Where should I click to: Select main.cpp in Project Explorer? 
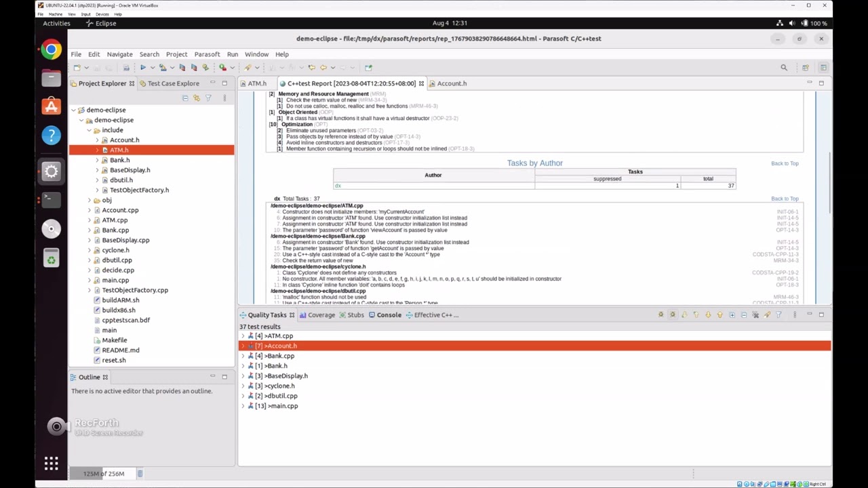point(115,281)
